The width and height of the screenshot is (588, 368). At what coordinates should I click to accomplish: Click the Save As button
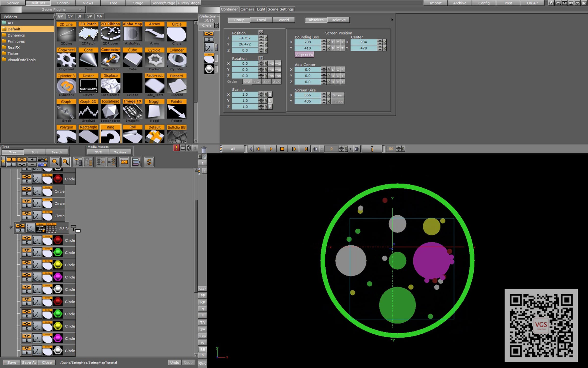(x=29, y=362)
